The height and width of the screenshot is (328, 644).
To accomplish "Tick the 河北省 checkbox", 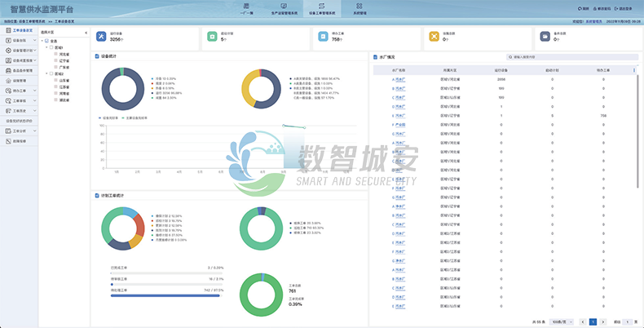I will (55, 54).
